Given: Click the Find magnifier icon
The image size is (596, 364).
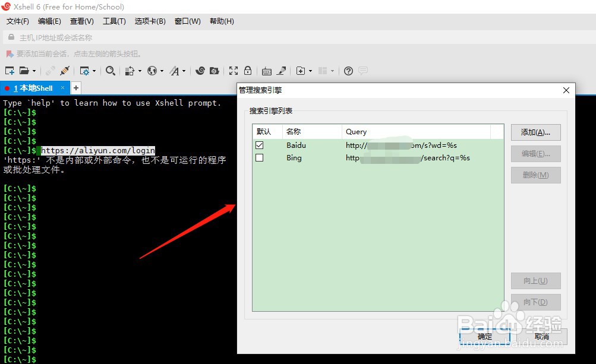Looking at the screenshot, I should (x=111, y=71).
